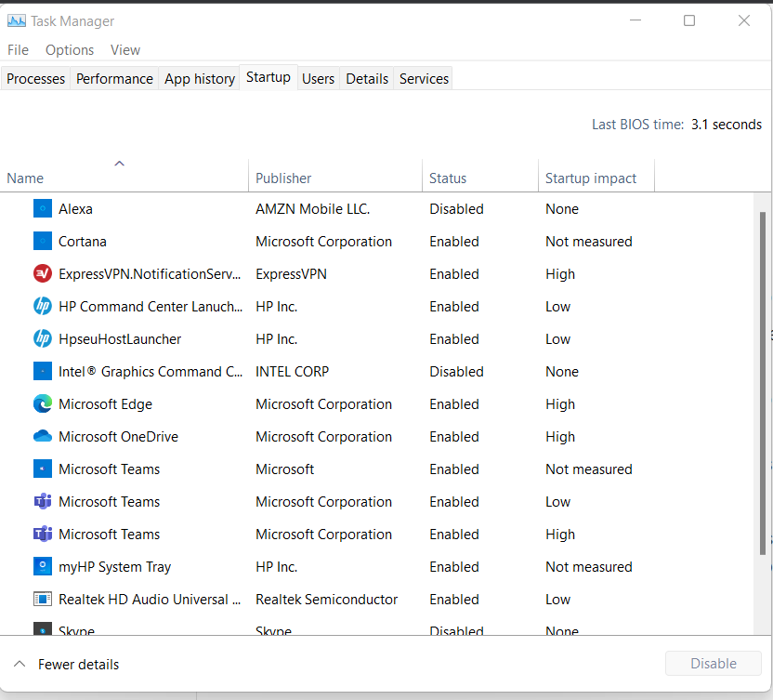Click the myHP System Tray icon
This screenshot has height=700, width=773.
coord(43,567)
